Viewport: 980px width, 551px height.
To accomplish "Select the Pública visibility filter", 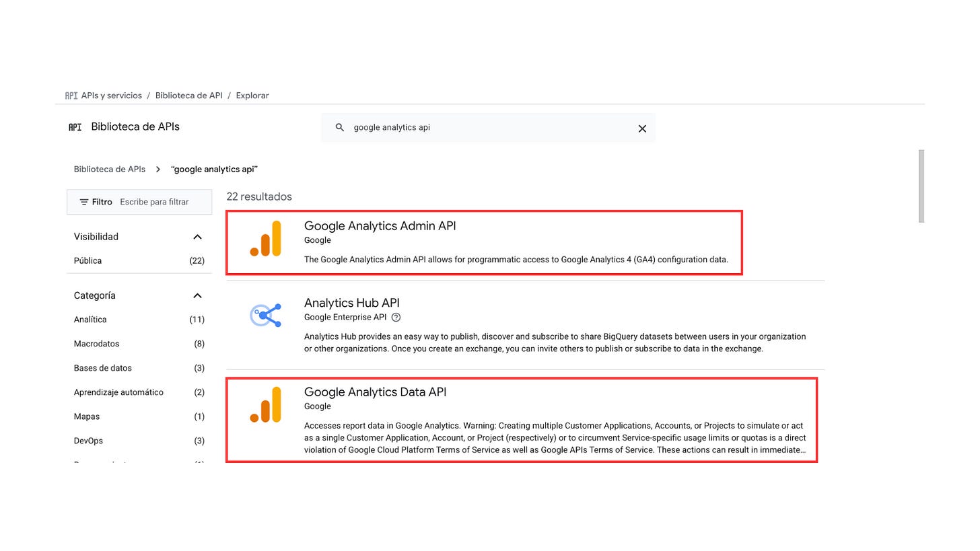I will point(139,261).
